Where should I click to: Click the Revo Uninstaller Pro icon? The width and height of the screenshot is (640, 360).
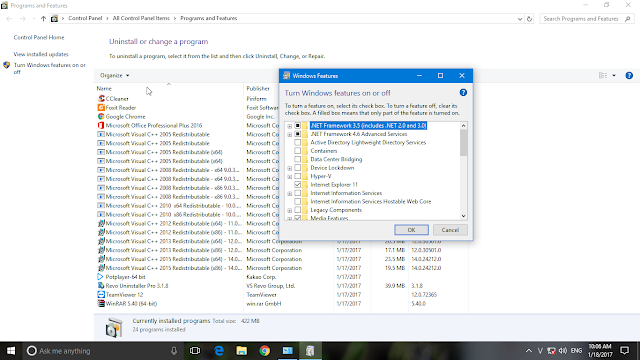click(x=101, y=286)
